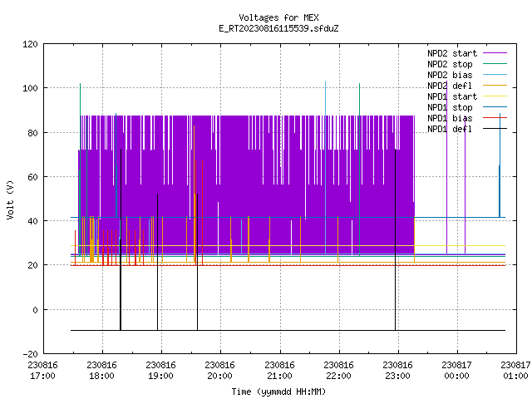532x399 pixels.
Task: Click the x-axis tick 230816 20:00
Action: (x=219, y=371)
